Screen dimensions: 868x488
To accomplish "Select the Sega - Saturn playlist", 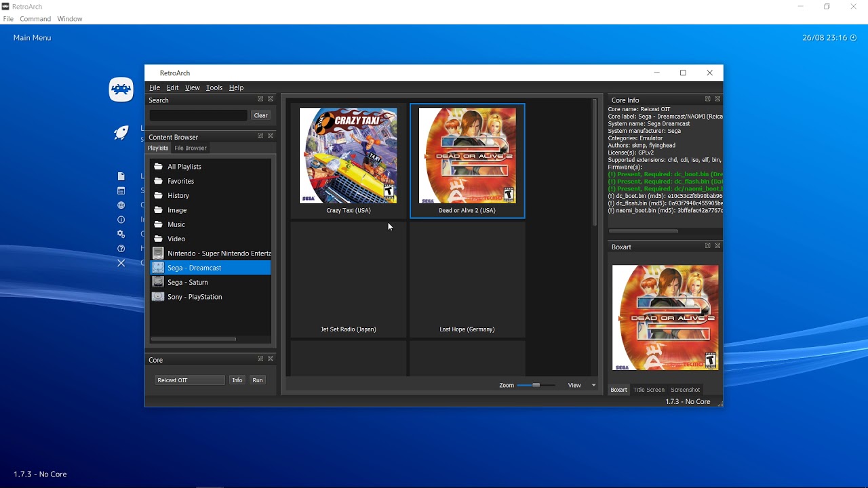I will pyautogui.click(x=210, y=282).
